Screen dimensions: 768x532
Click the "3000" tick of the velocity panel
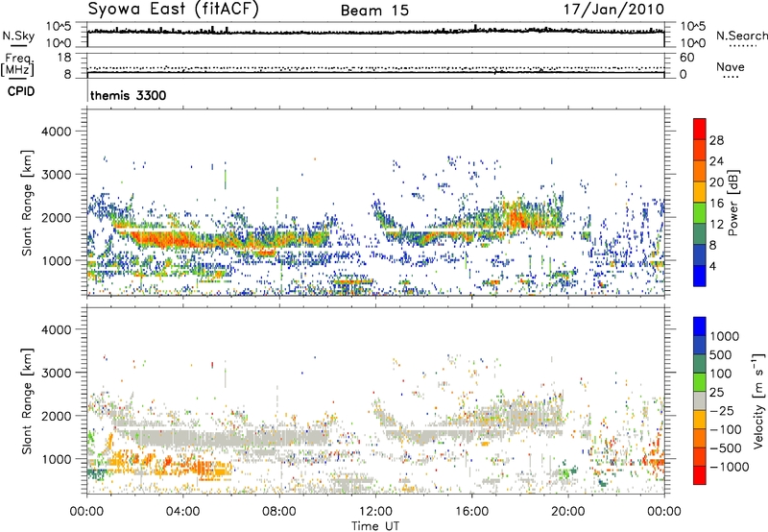57,373
